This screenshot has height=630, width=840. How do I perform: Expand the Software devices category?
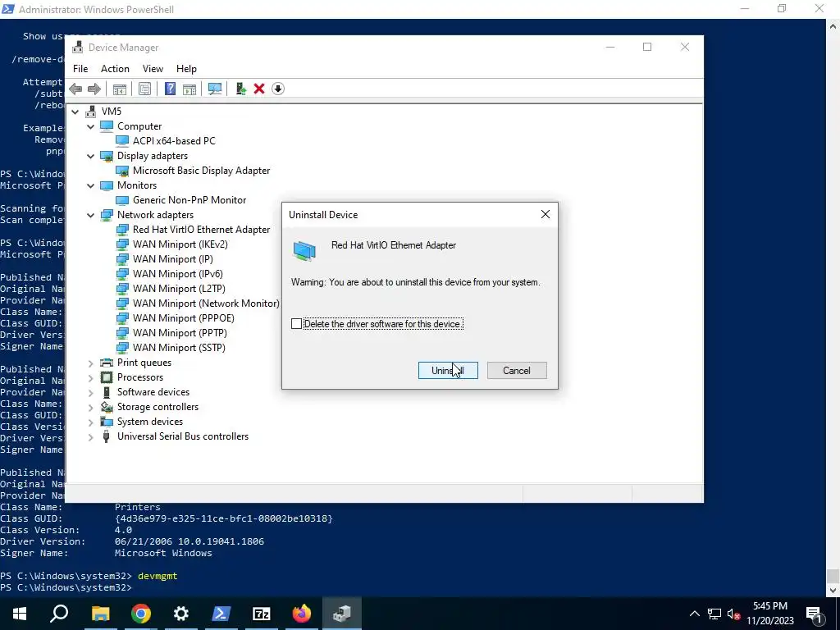tap(90, 392)
